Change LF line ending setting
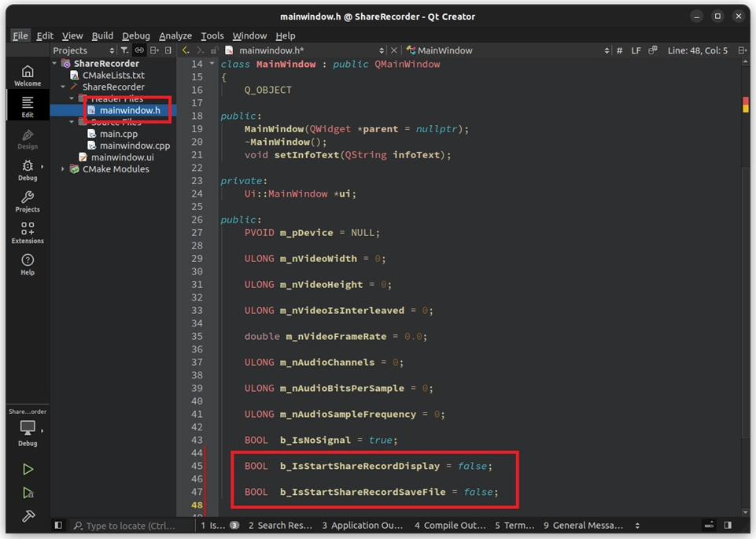This screenshot has height=539, width=756. (x=636, y=50)
